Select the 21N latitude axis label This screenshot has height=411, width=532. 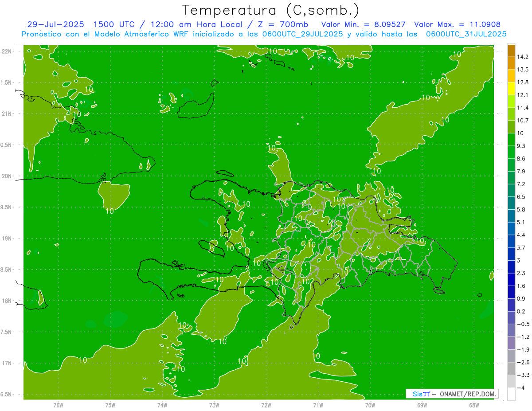click(x=7, y=114)
